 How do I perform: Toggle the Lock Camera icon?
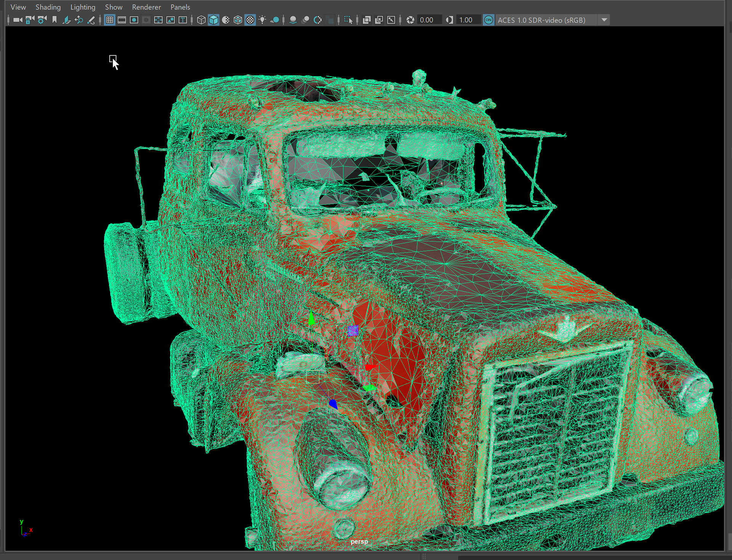coord(30,20)
